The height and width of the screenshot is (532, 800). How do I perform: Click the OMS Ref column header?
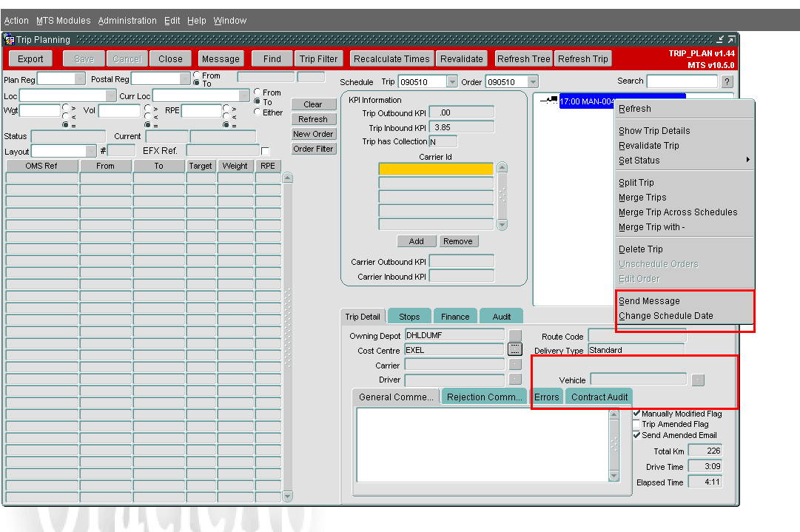pos(42,166)
